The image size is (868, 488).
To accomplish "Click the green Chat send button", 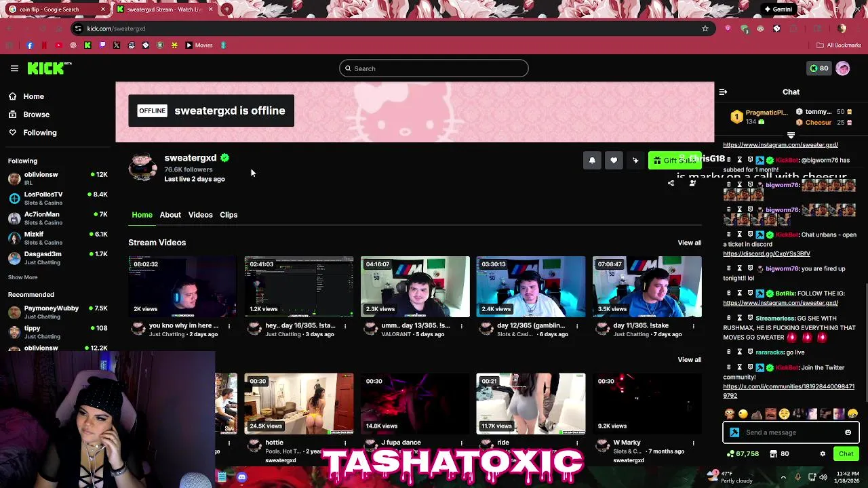I will [x=846, y=454].
